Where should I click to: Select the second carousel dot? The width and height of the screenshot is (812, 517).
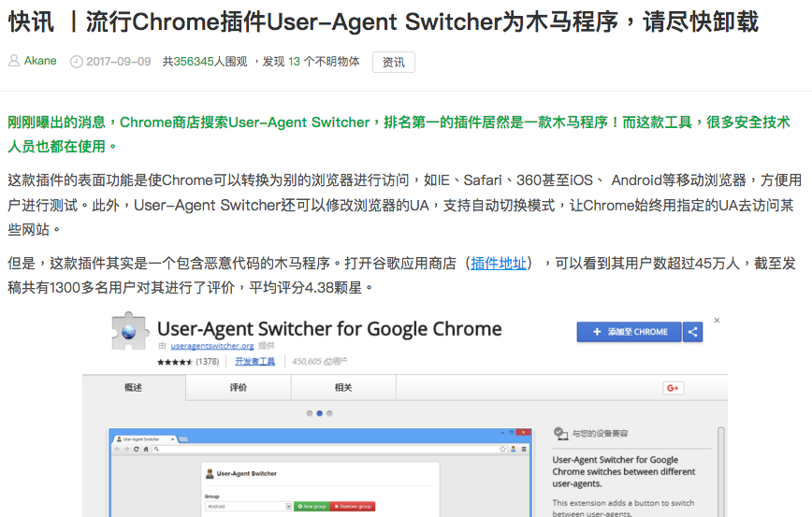(x=320, y=413)
